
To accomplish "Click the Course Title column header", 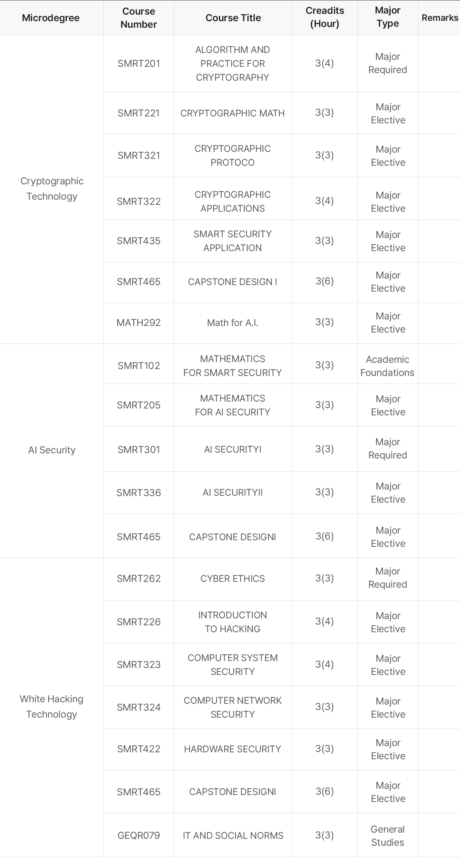I will pos(233,18).
